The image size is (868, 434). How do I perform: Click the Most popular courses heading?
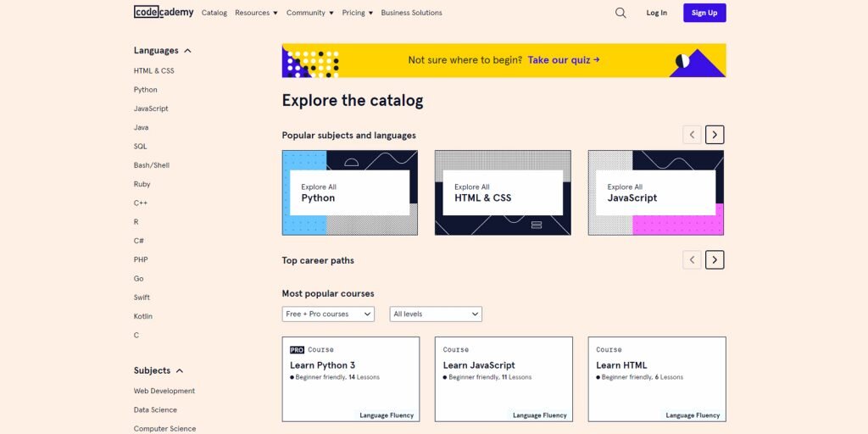[328, 293]
